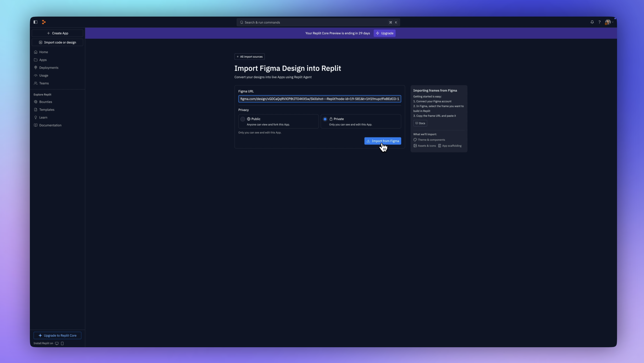Click the install Replit mobile icon
Screen dimensions: 644x363
tap(62, 343)
